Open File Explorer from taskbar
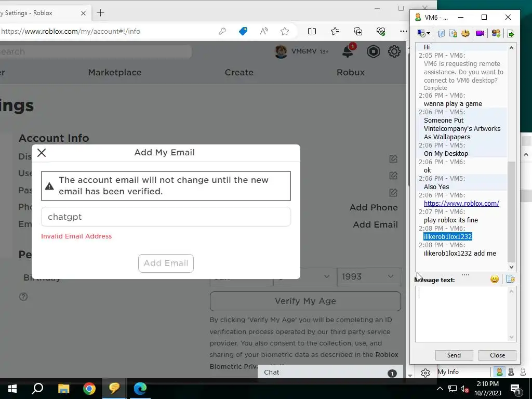 pyautogui.click(x=63, y=389)
